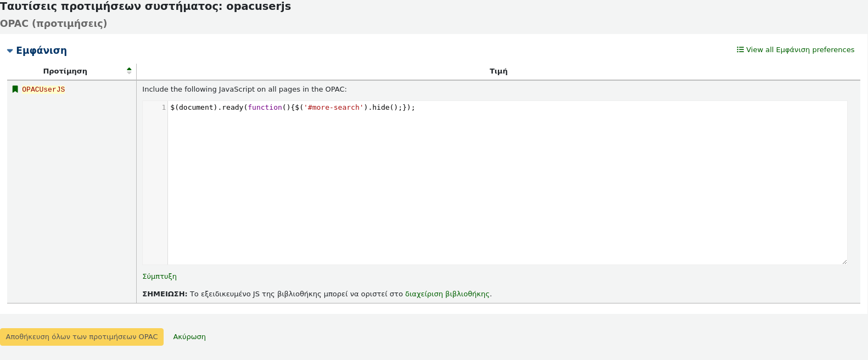
Task: Place cursor on the function keyword
Action: (x=265, y=108)
